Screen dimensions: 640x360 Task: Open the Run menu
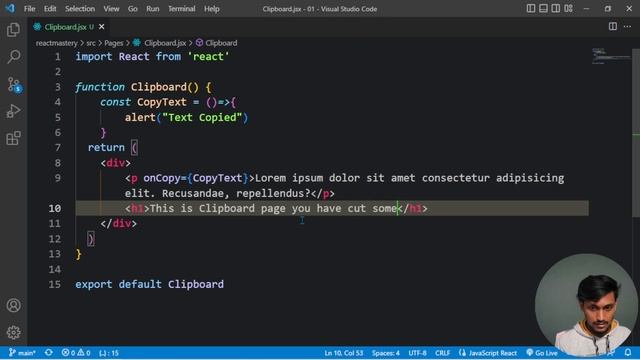tap(153, 9)
